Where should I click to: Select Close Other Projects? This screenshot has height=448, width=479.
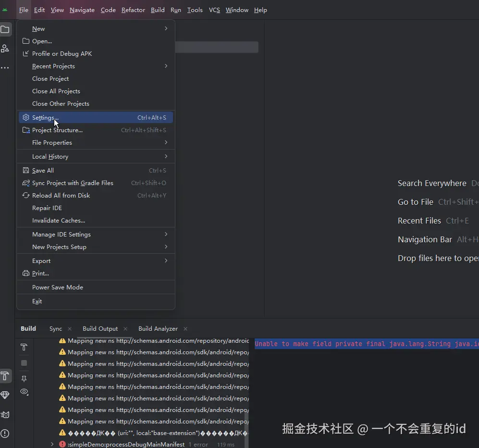point(96,104)
